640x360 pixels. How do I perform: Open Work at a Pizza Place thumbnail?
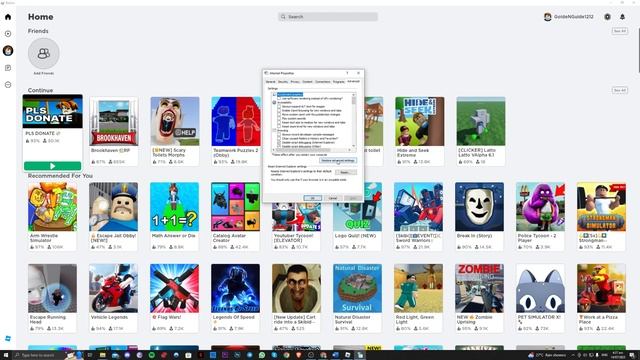point(601,288)
